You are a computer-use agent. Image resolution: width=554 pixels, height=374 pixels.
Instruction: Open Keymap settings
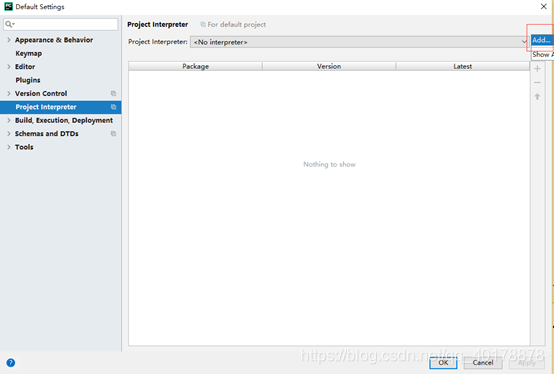click(x=29, y=53)
